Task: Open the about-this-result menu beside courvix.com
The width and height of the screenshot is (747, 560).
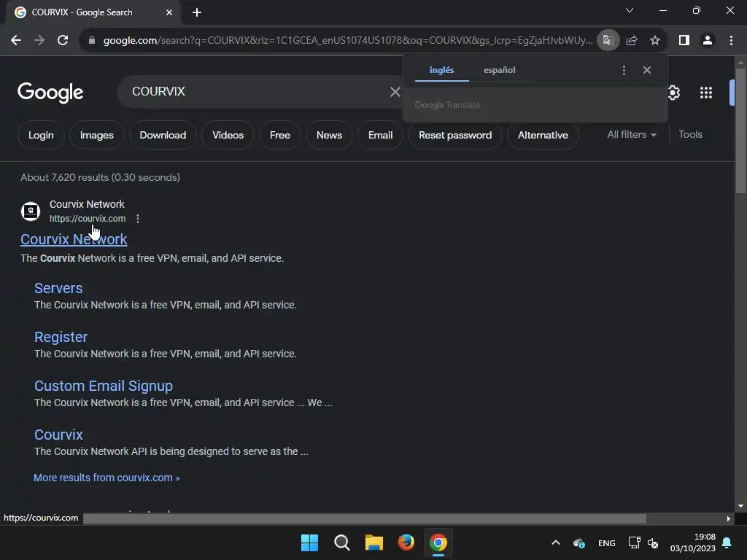Action: point(138,219)
